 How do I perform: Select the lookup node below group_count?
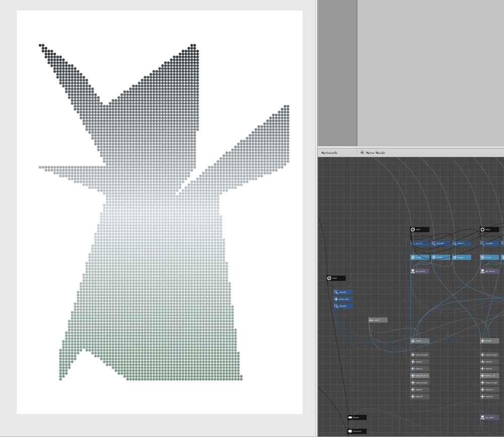343,306
